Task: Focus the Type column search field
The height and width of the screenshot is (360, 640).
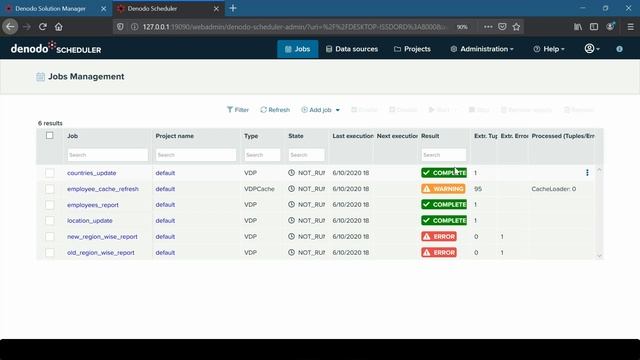Action: tap(262, 155)
